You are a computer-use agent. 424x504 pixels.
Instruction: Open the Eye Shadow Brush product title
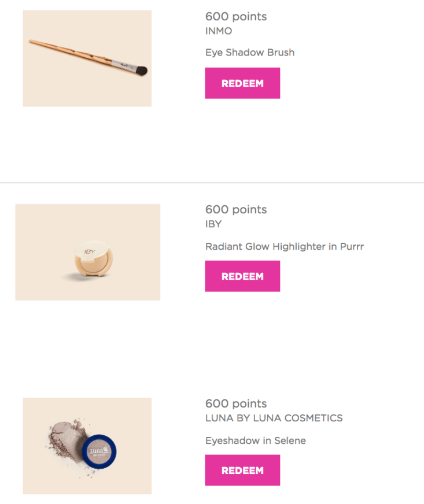[x=250, y=52]
